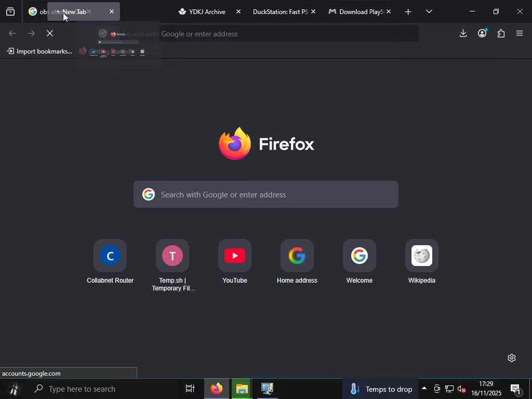Image resolution: width=532 pixels, height=399 pixels.
Task: Click the center Google search box
Action: tap(265, 194)
